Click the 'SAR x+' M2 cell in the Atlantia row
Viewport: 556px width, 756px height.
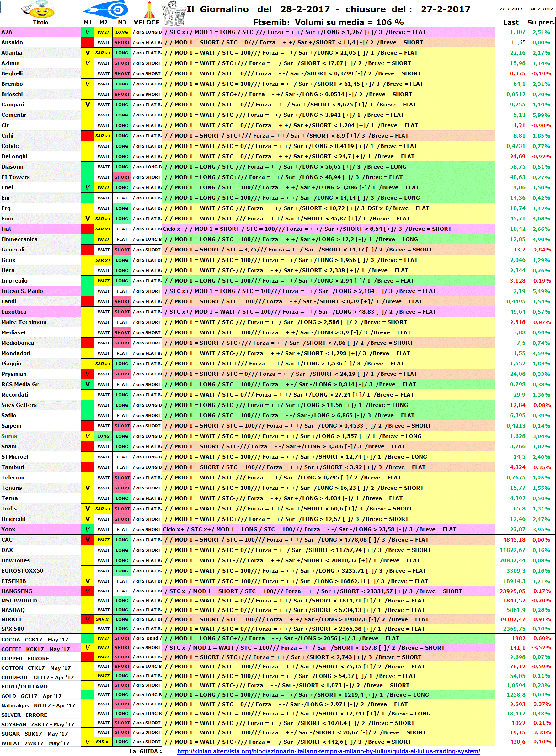pos(103,53)
